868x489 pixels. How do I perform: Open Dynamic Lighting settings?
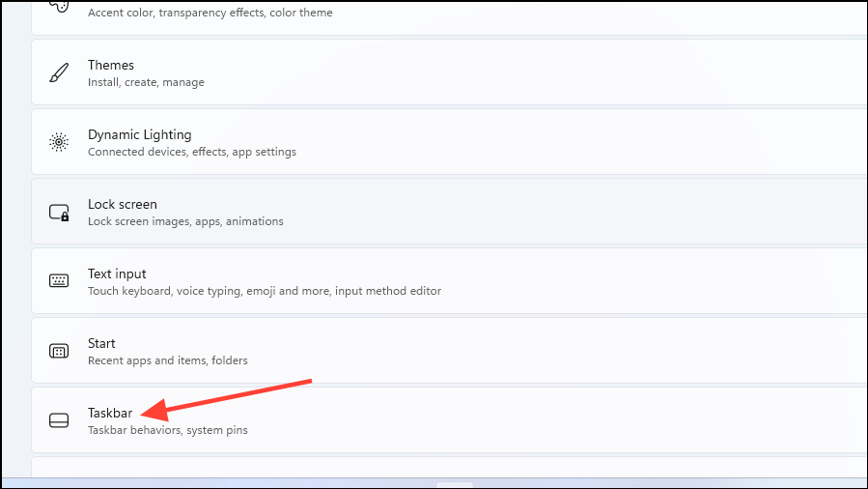[450, 142]
